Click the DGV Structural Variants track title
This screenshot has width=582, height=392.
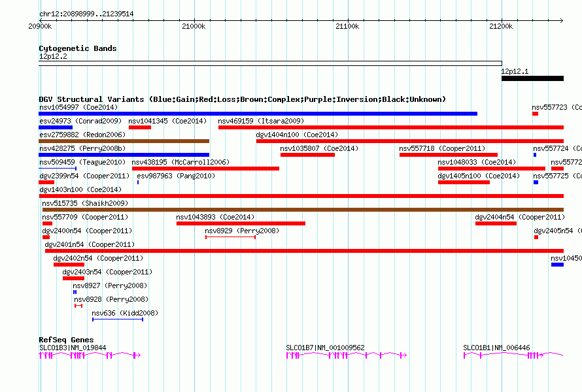point(243,99)
